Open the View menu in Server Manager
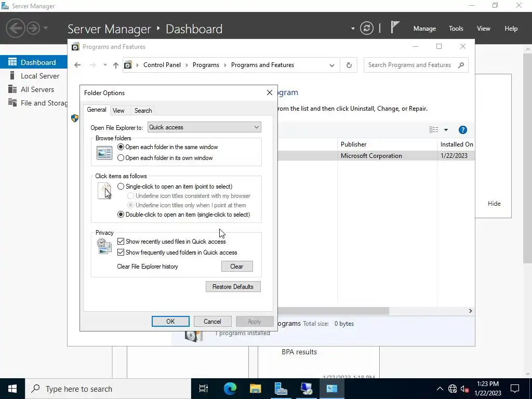The width and height of the screenshot is (532, 399). pyautogui.click(x=484, y=29)
